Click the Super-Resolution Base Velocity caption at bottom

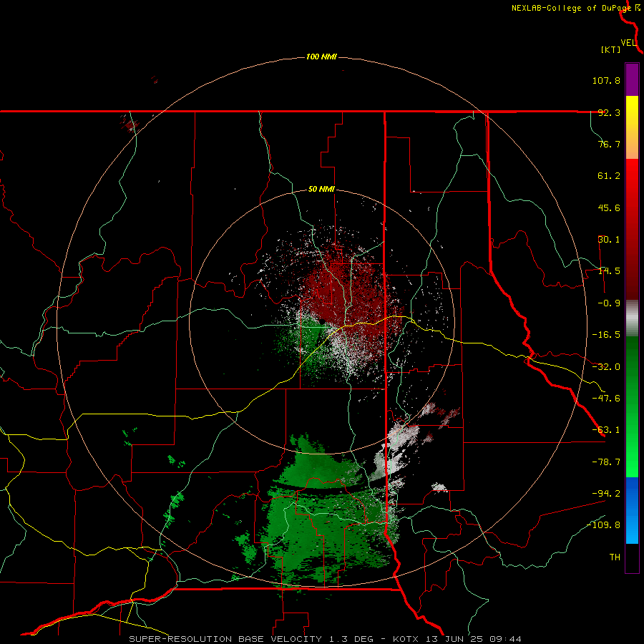pos(326,639)
